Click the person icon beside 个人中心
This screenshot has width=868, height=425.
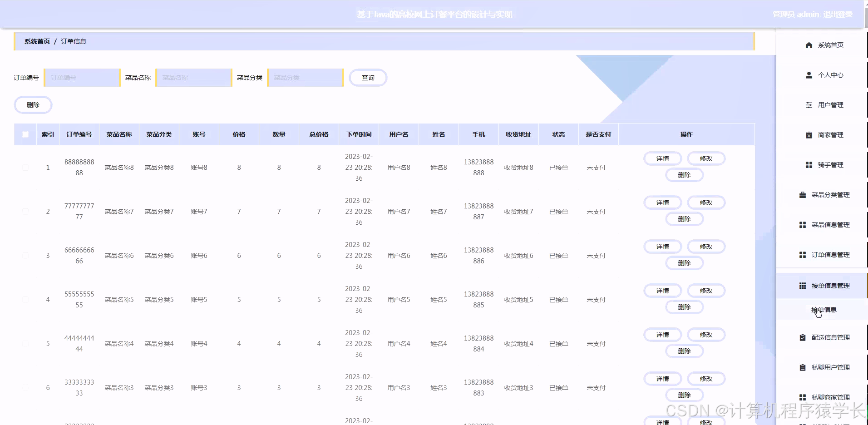[x=809, y=75]
